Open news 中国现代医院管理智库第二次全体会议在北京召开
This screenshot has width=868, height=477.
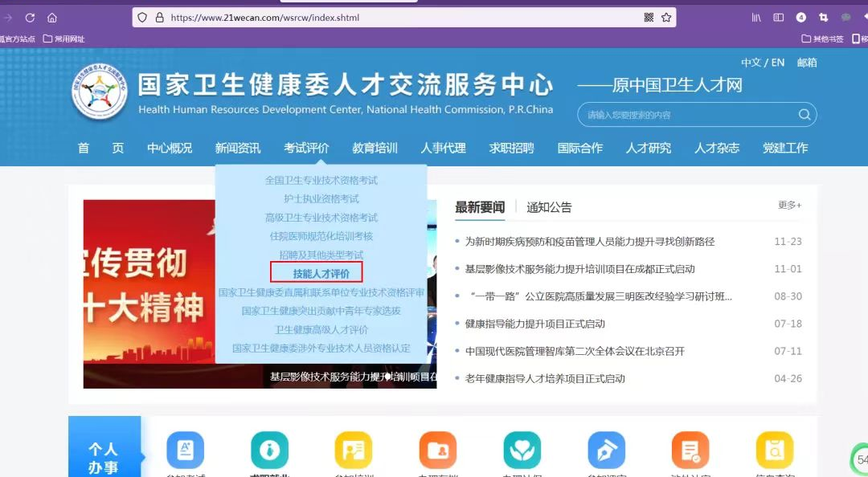coord(575,352)
